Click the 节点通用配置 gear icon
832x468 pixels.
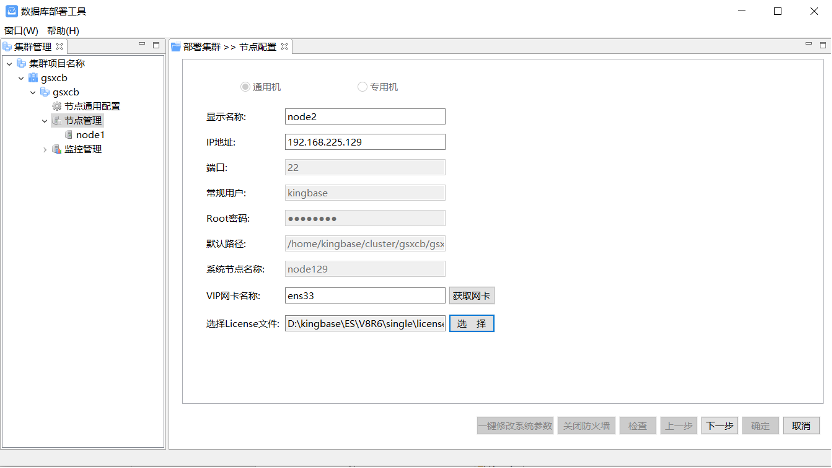(x=57, y=106)
